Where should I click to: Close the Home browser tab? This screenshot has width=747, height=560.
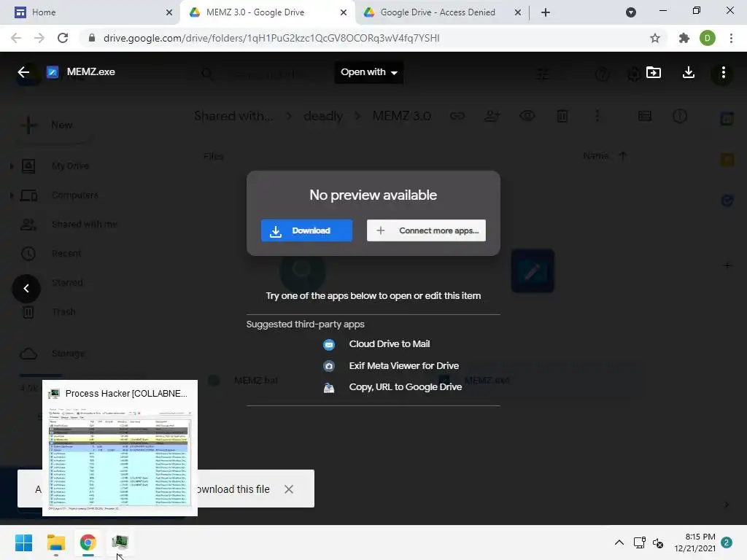point(169,12)
